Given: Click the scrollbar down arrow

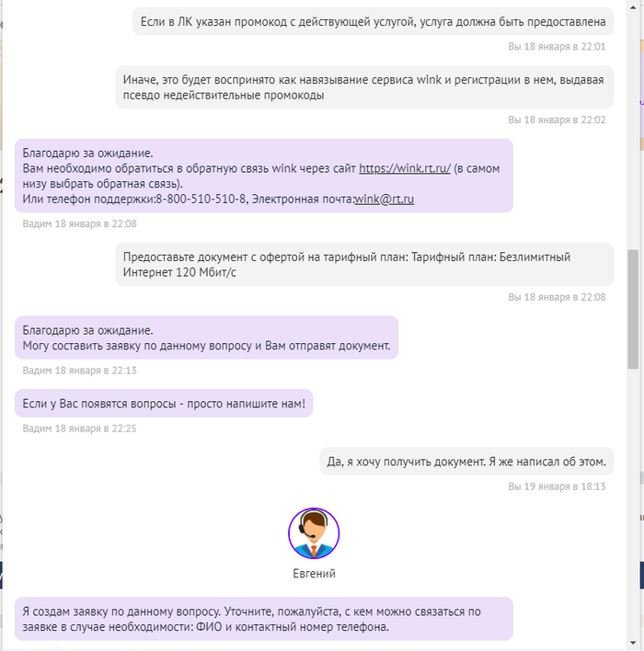Looking at the screenshot, I should pos(633,643).
